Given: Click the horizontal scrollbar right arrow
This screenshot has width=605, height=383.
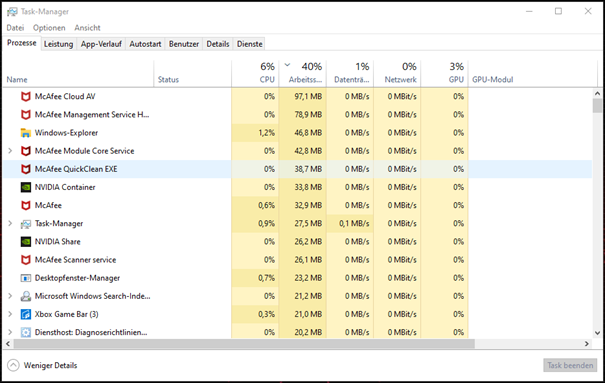Looking at the screenshot, I should coord(587,343).
